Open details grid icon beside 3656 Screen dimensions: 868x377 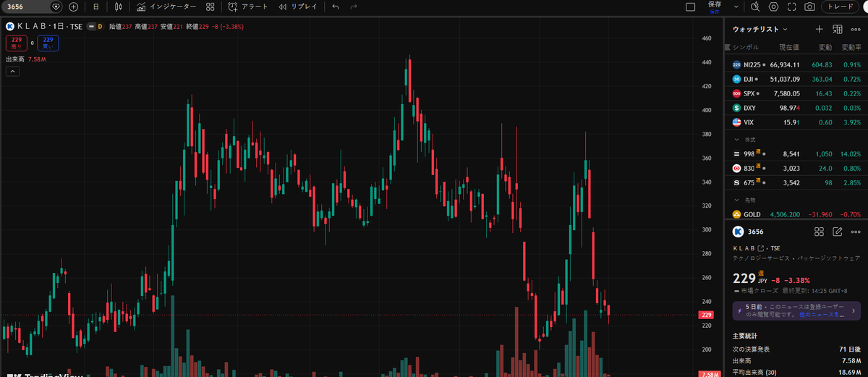click(820, 232)
